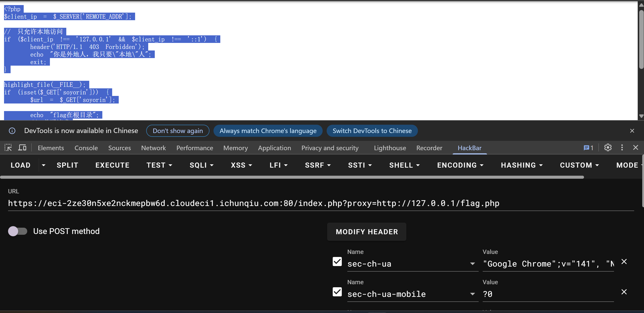Remove the sec-ch-ua header row
The width and height of the screenshot is (644, 313).
[x=624, y=262]
